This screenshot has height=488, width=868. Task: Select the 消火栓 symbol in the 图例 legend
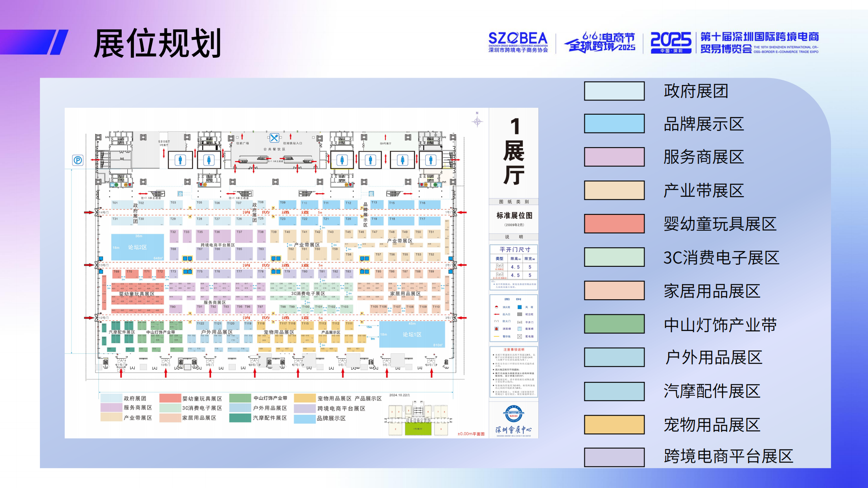point(496,307)
